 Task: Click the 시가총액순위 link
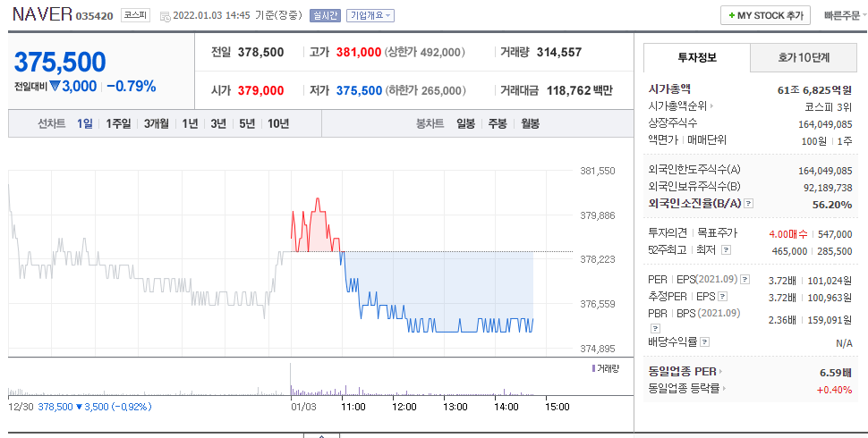pyautogui.click(x=677, y=105)
